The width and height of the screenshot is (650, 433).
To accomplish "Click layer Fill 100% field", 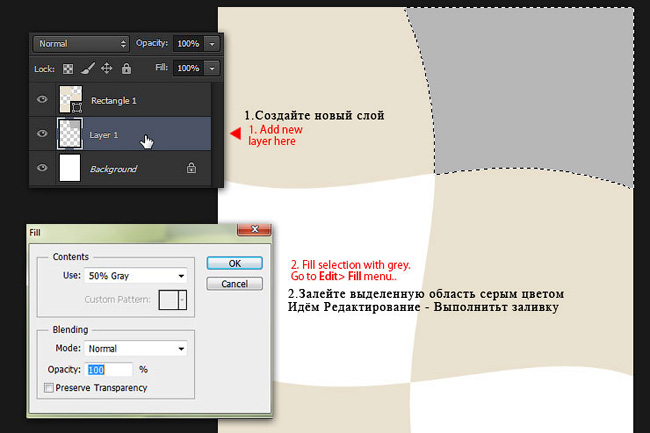I will (189, 68).
